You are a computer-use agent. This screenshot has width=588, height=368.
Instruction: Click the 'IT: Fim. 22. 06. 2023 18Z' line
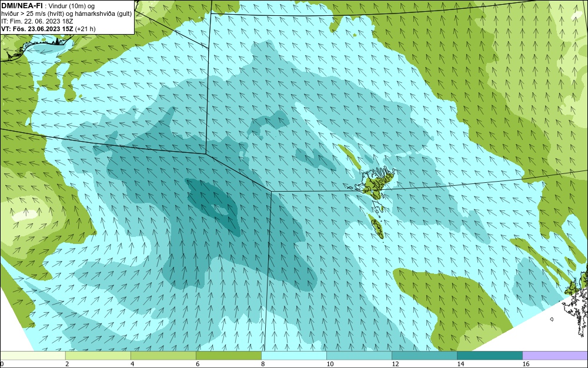pyautogui.click(x=37, y=21)
